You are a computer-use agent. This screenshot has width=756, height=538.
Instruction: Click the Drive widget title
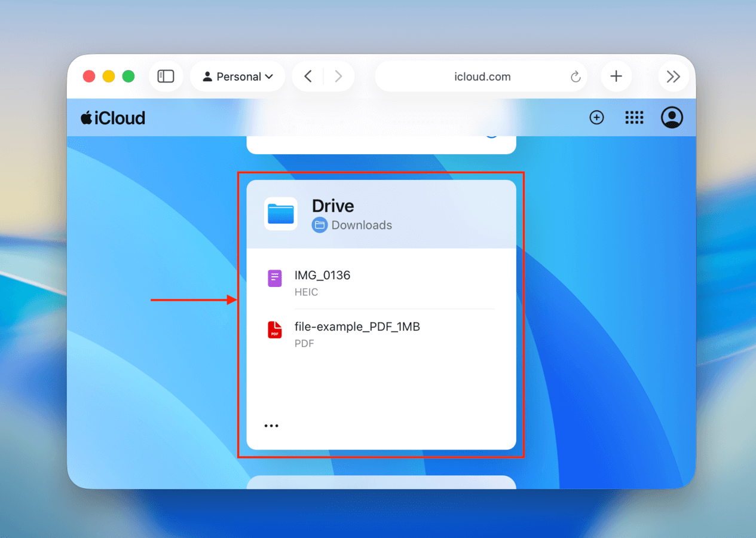332,206
